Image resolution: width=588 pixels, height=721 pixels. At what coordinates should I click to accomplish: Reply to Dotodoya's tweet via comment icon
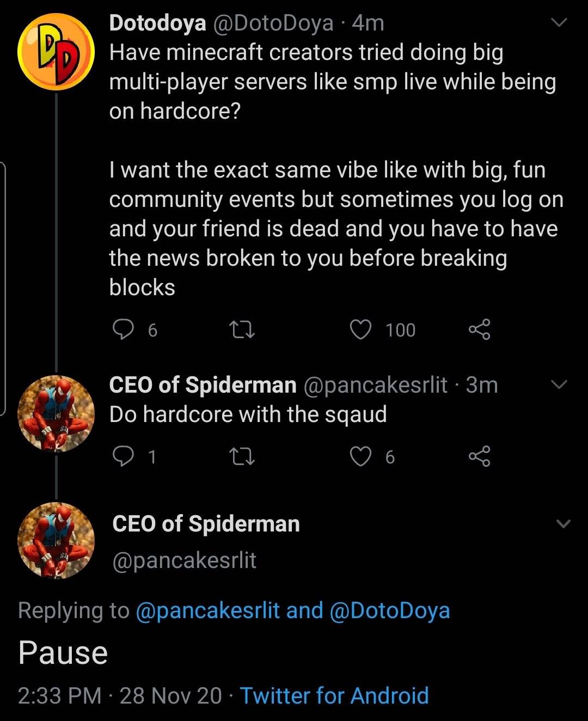pyautogui.click(x=123, y=329)
